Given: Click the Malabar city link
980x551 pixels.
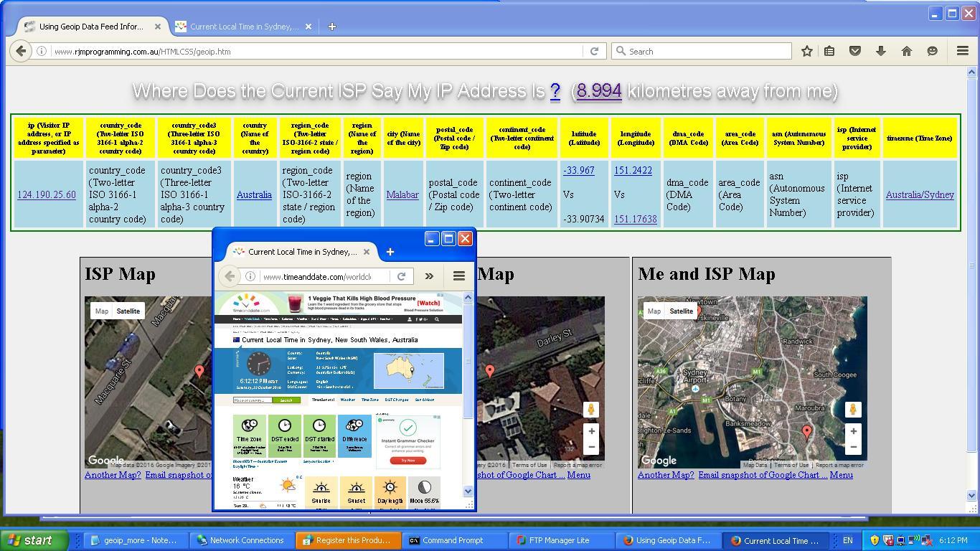Looking at the screenshot, I should (402, 194).
